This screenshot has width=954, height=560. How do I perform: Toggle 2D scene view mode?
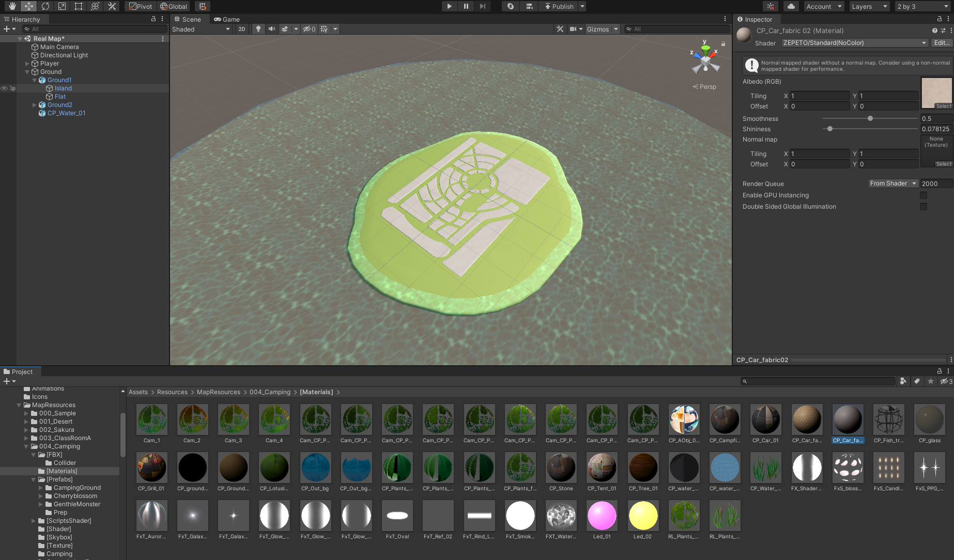[242, 29]
